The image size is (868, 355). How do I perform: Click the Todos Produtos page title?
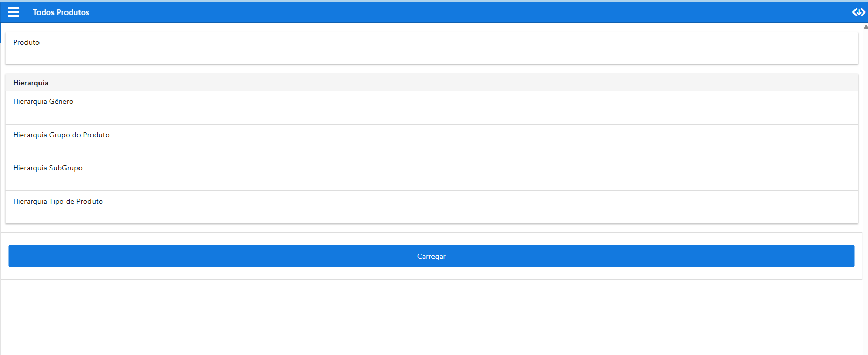pos(61,12)
